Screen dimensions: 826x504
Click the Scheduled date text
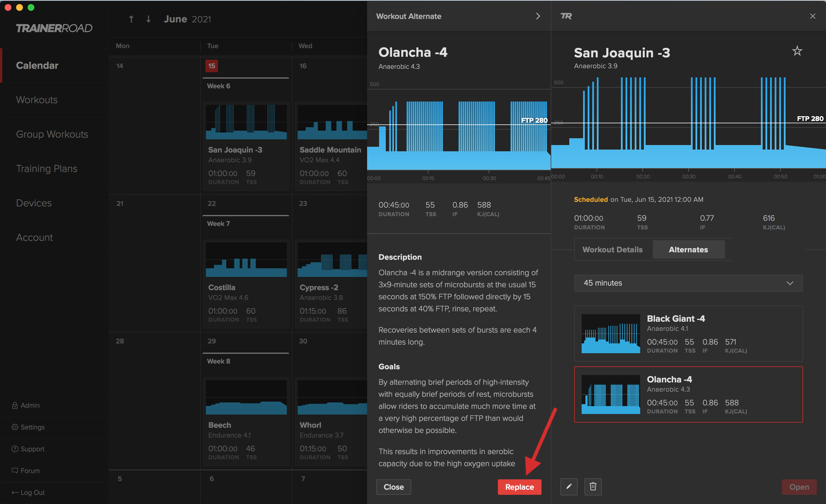coord(639,199)
